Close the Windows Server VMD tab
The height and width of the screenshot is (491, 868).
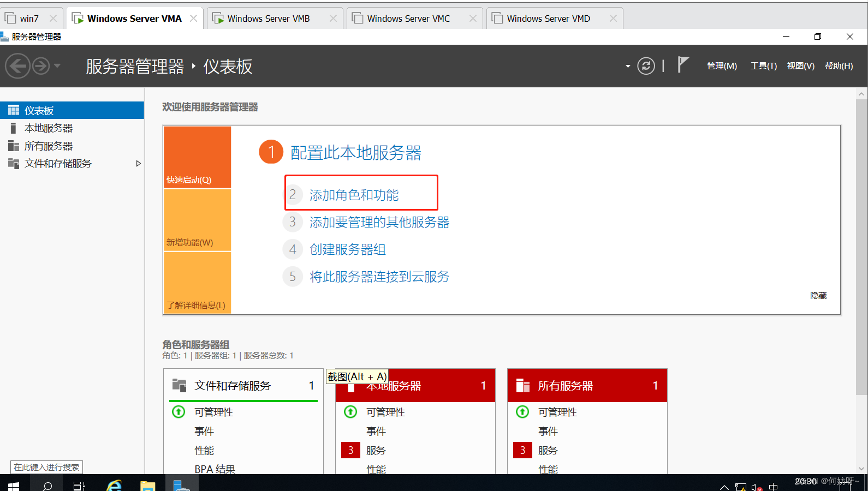tap(613, 19)
